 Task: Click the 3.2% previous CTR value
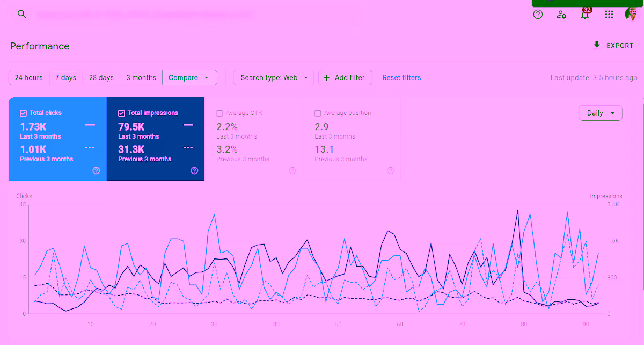(x=227, y=149)
